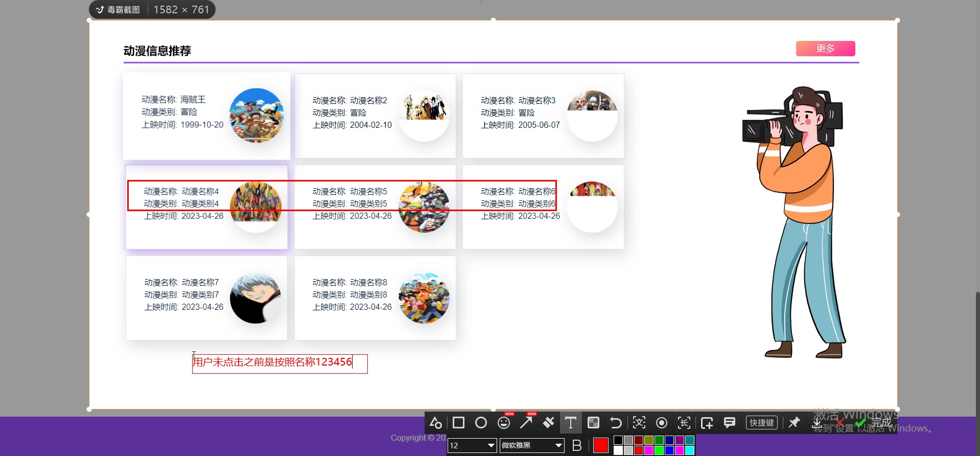Click the date '上映时间: 1999-10-20'
980x456 pixels.
(x=182, y=125)
